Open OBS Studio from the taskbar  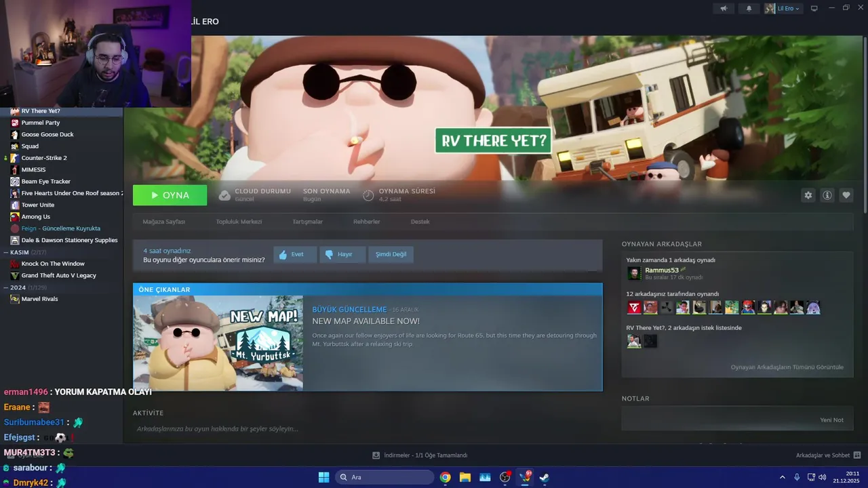click(x=505, y=477)
